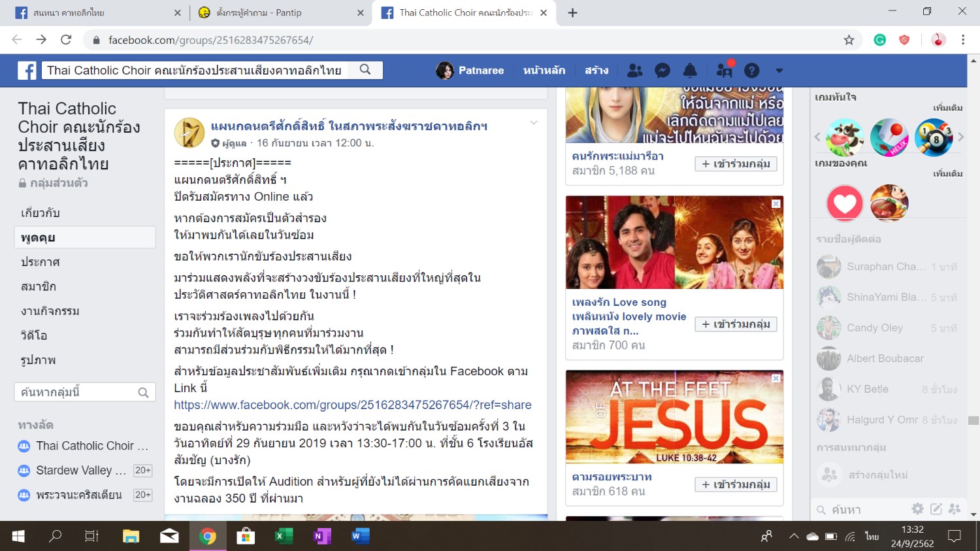Screen dimensions: 980x551
Task: Open Friend Requests icon in Facebook bar
Action: pyautogui.click(x=634, y=71)
